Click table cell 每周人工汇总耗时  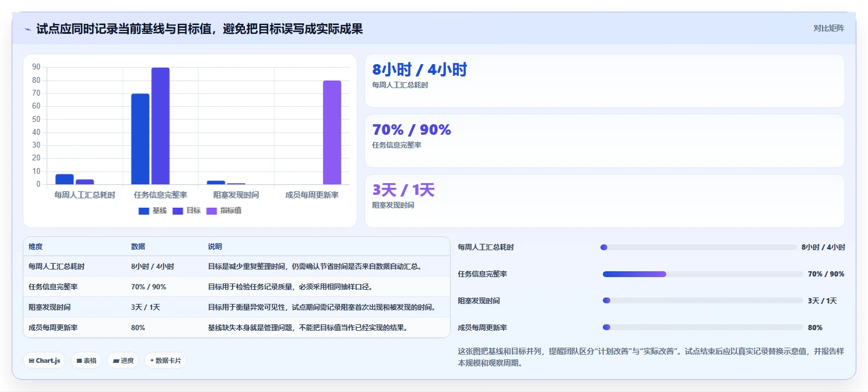tap(57, 267)
